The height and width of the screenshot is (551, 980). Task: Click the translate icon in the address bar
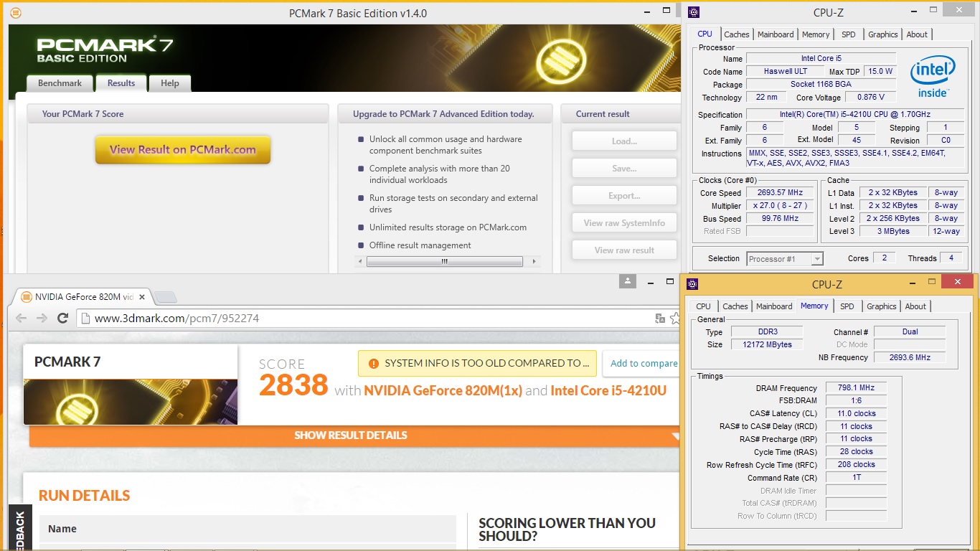pyautogui.click(x=660, y=319)
